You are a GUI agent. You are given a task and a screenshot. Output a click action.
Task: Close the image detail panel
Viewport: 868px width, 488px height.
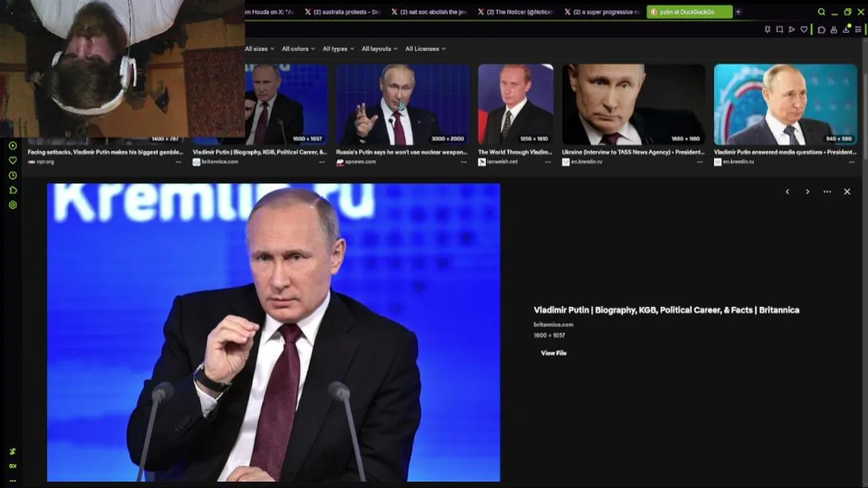pyautogui.click(x=847, y=192)
